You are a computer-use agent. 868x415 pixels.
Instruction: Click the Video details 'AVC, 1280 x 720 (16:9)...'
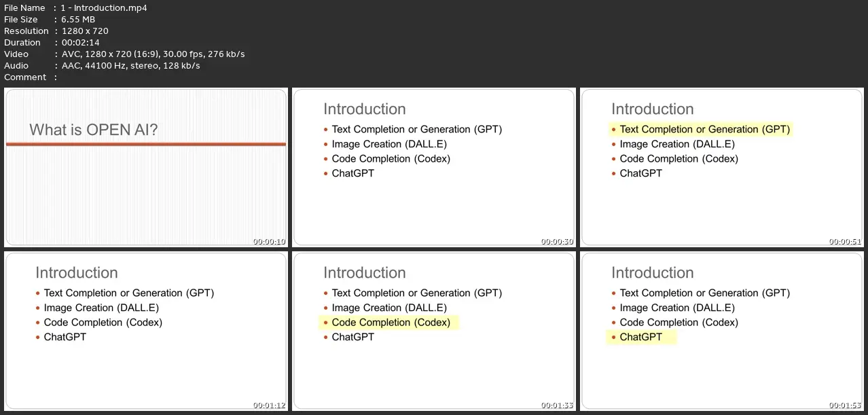click(153, 54)
